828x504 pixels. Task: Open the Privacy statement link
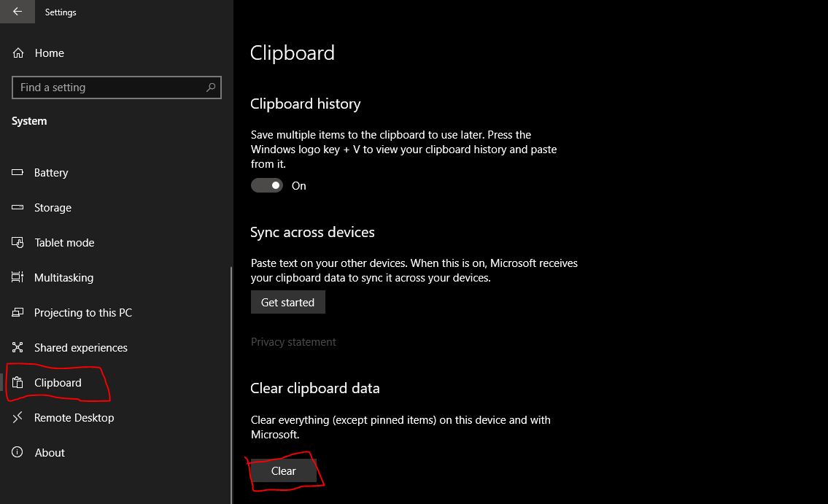[293, 342]
